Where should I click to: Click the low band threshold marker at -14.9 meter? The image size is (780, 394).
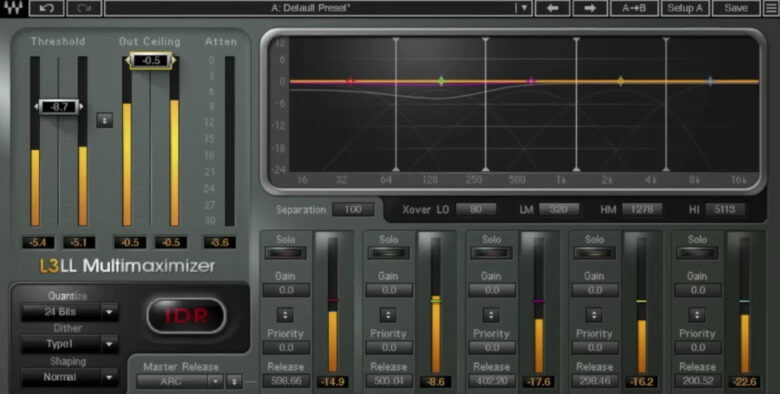[333, 300]
